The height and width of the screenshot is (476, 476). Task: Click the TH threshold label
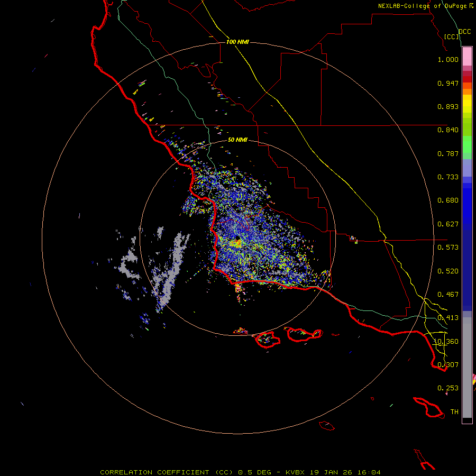click(454, 412)
